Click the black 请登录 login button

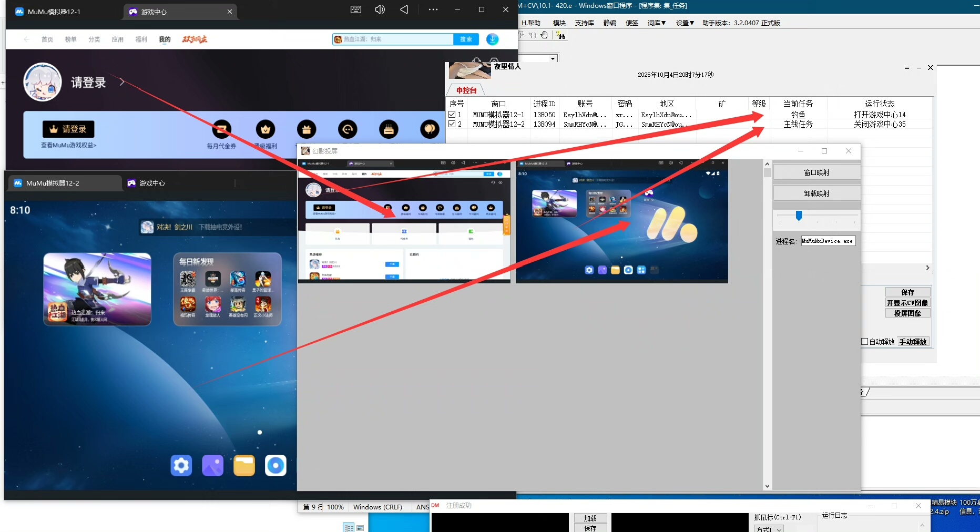click(68, 129)
